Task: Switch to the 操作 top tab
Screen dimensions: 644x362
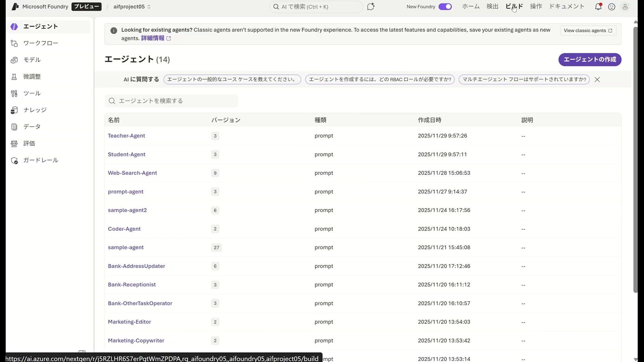Action: [x=536, y=6]
